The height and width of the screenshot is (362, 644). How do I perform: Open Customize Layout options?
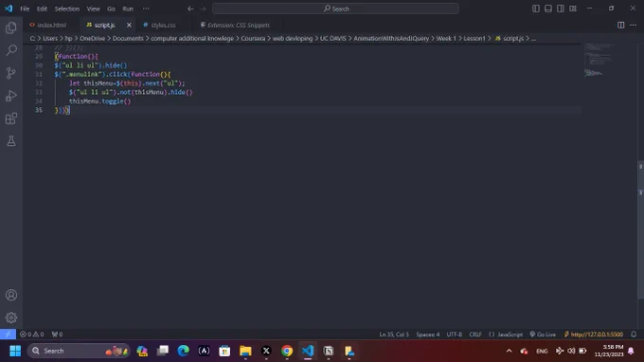coord(573,9)
